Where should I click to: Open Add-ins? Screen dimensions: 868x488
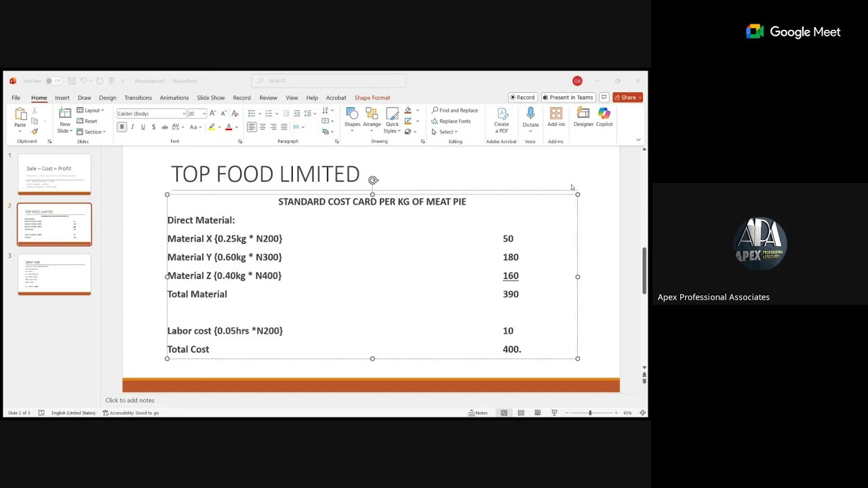pos(556,118)
